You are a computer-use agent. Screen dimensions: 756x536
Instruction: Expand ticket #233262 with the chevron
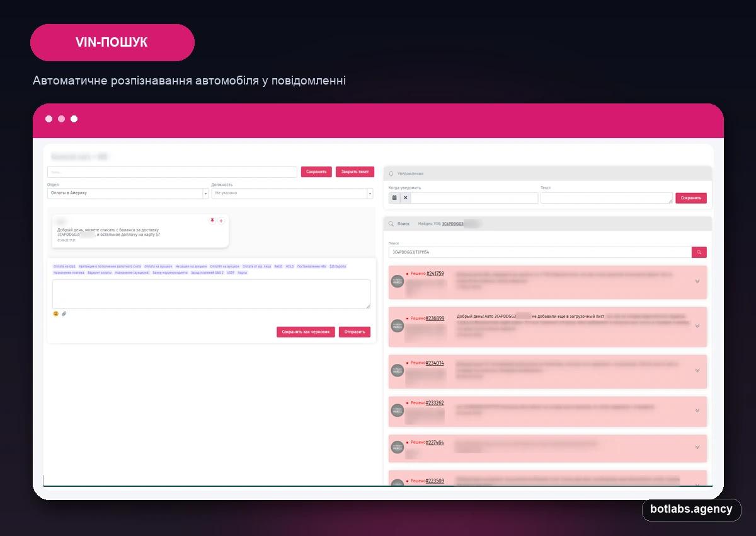click(x=697, y=410)
